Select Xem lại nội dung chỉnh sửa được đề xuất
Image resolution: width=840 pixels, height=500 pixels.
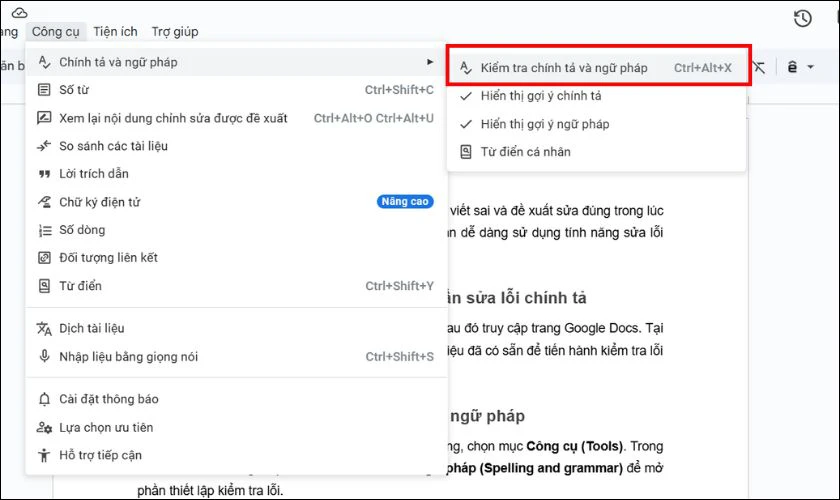point(236,118)
